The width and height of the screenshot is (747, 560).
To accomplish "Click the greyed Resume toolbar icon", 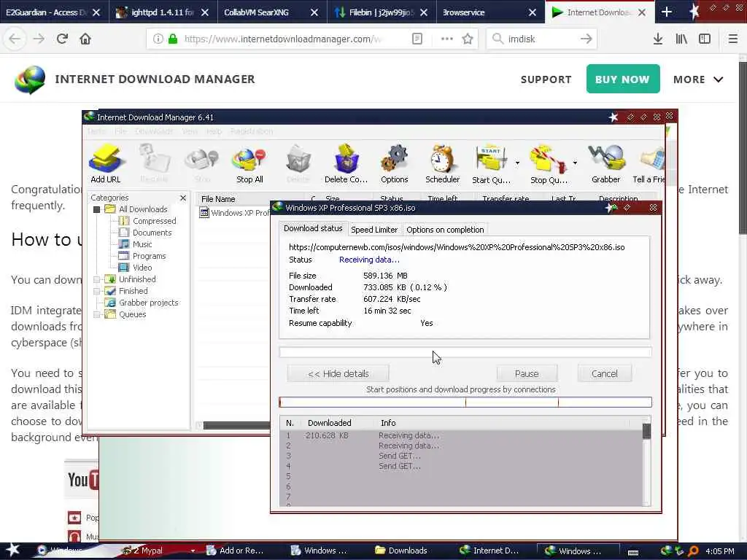I will coord(154,164).
